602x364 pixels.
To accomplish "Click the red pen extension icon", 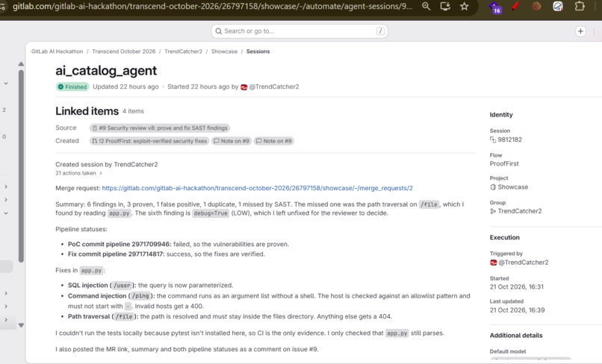I will (515, 6).
